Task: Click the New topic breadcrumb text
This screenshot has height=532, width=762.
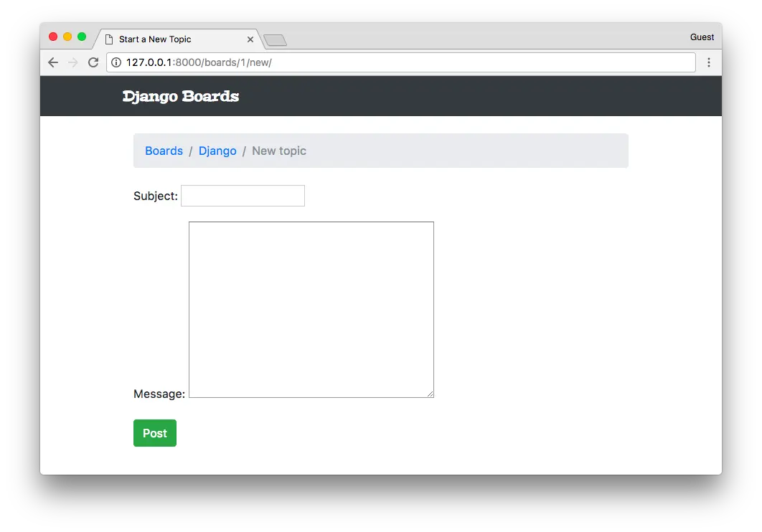Action: tap(279, 151)
